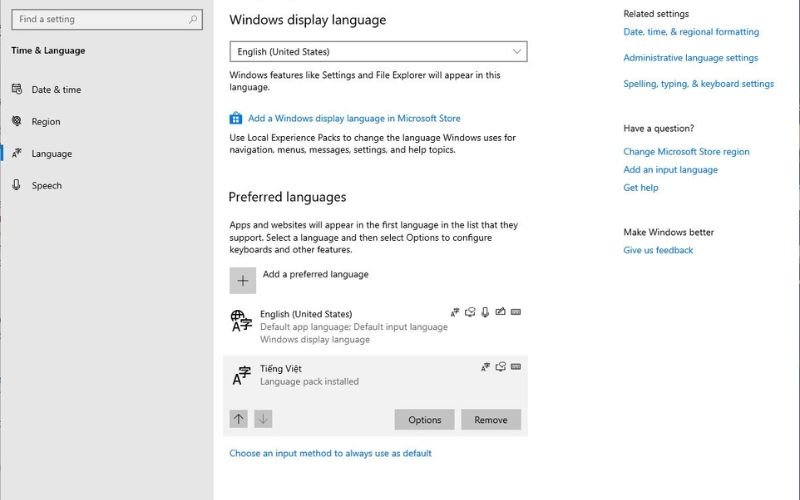Open Options for Tiếng Việt
This screenshot has width=800, height=500.
[x=424, y=419]
